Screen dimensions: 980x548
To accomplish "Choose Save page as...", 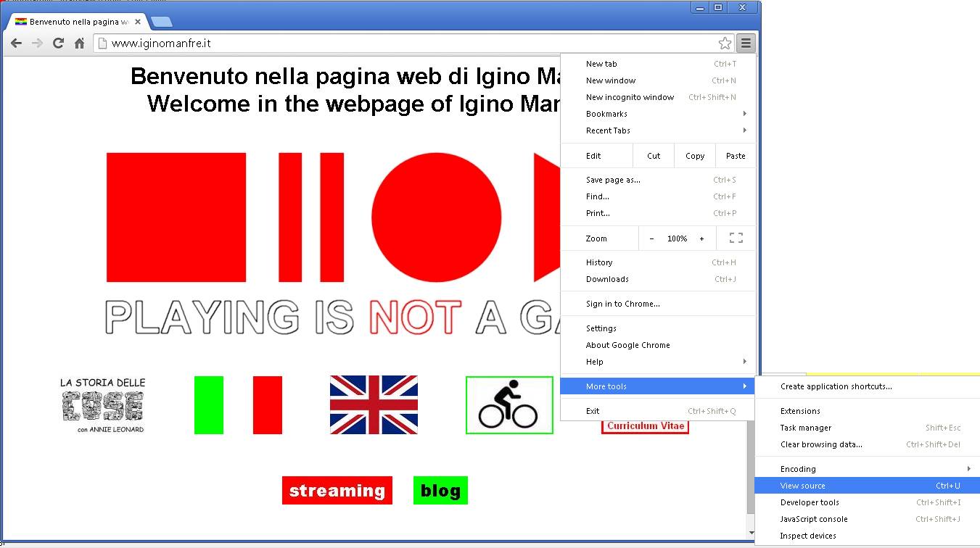I will click(x=658, y=180).
